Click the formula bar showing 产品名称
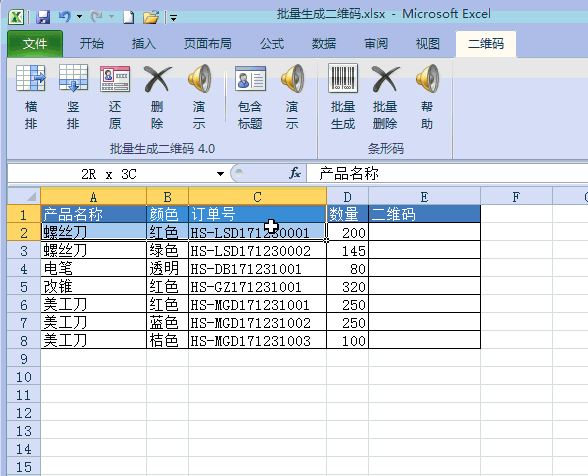This screenshot has height=476, width=588. [447, 173]
